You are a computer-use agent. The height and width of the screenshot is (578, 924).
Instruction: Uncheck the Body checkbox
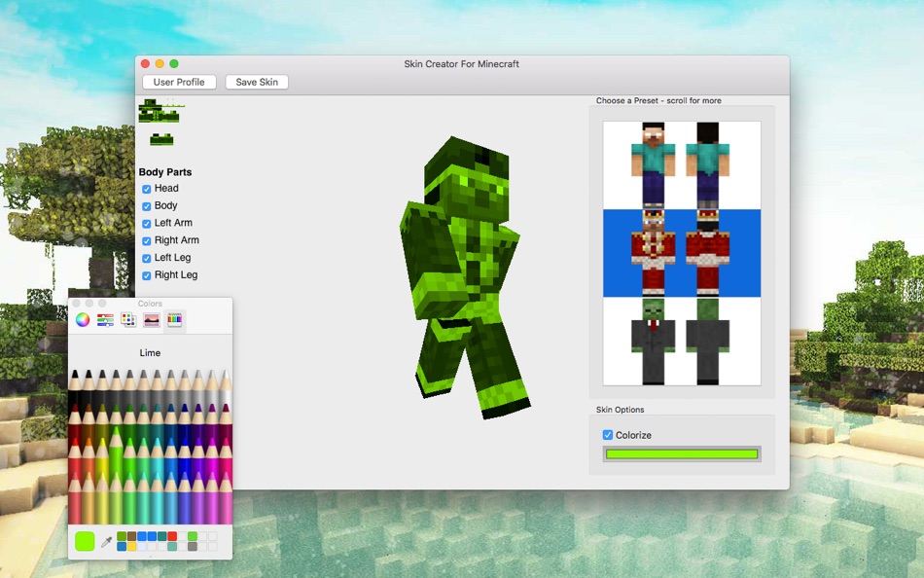[147, 206]
